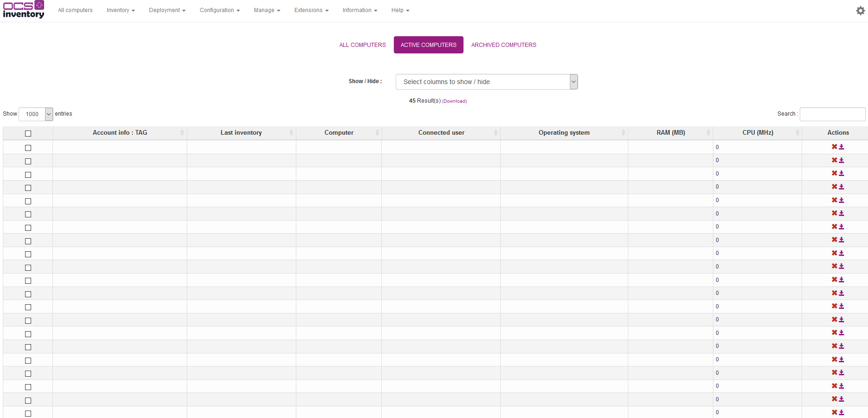
Task: Remove the second computer with its red X icon
Action: click(x=834, y=160)
